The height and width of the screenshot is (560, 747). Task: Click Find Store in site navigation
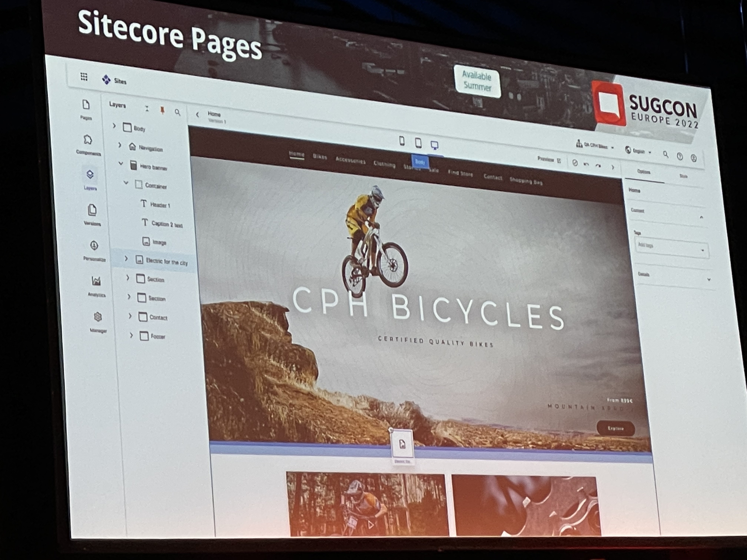click(x=460, y=174)
